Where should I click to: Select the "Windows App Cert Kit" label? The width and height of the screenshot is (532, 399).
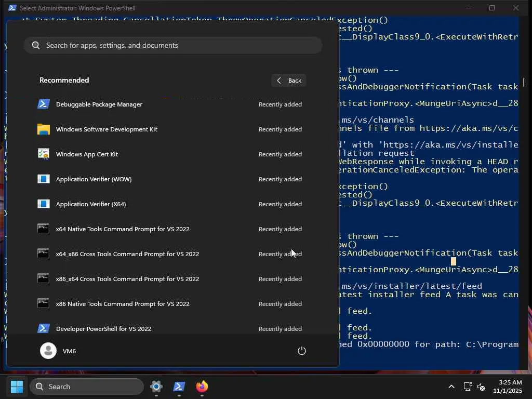tap(87, 154)
